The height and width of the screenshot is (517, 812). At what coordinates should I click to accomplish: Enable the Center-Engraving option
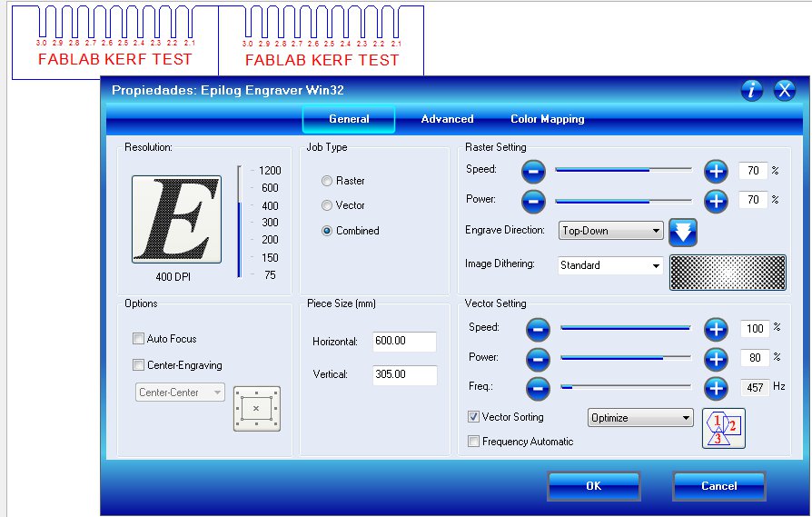[x=138, y=365]
